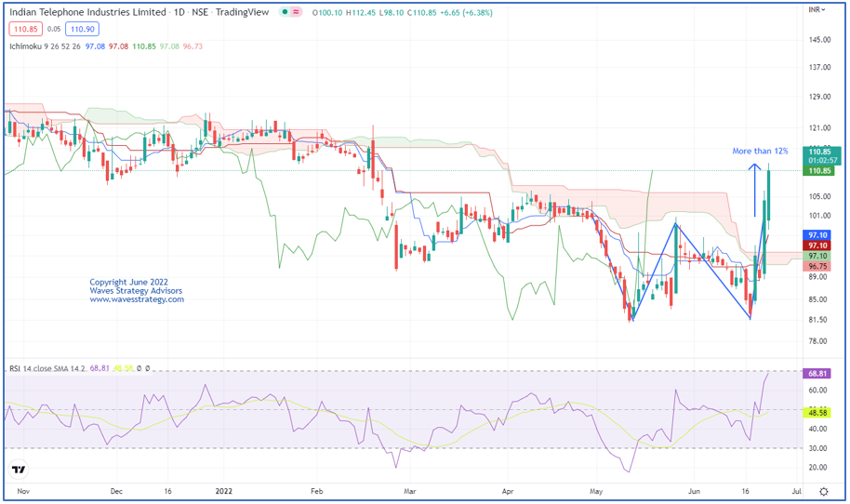Click the 137.00 price scale label
Screen dimensions: 850x504
click(819, 67)
